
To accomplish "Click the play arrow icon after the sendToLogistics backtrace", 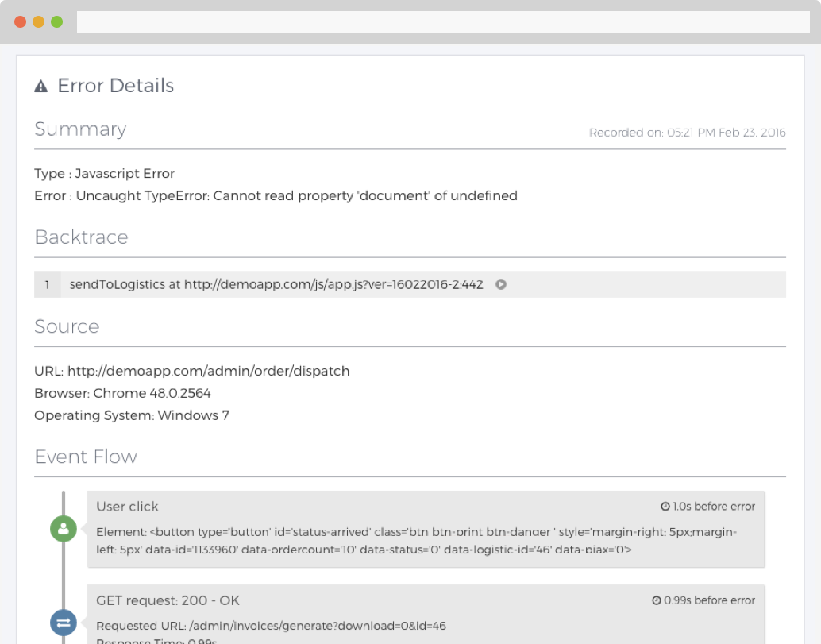I will point(501,284).
